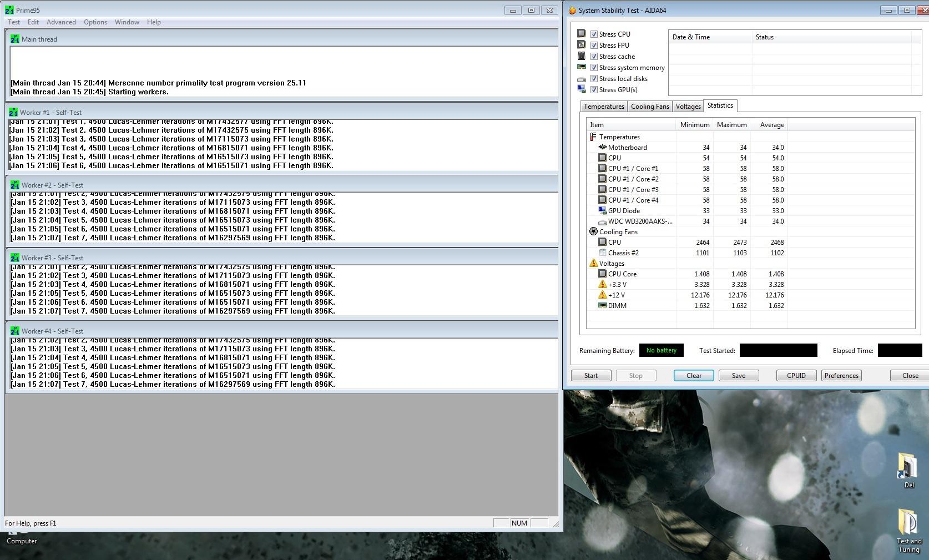The height and width of the screenshot is (560, 929).
Task: Click the Voltages warning icon
Action: point(593,264)
